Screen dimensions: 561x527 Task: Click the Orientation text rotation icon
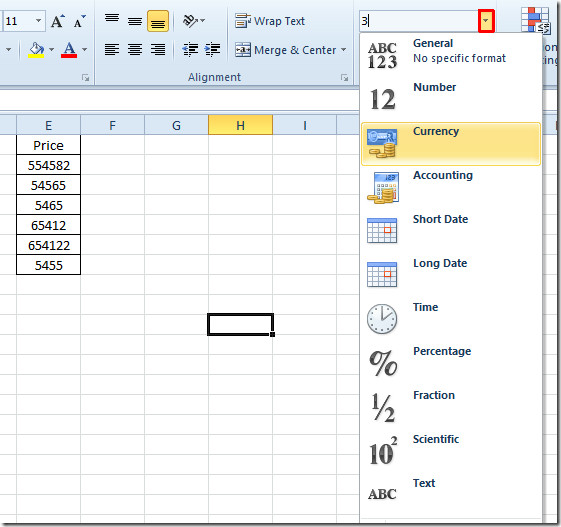(x=190, y=21)
